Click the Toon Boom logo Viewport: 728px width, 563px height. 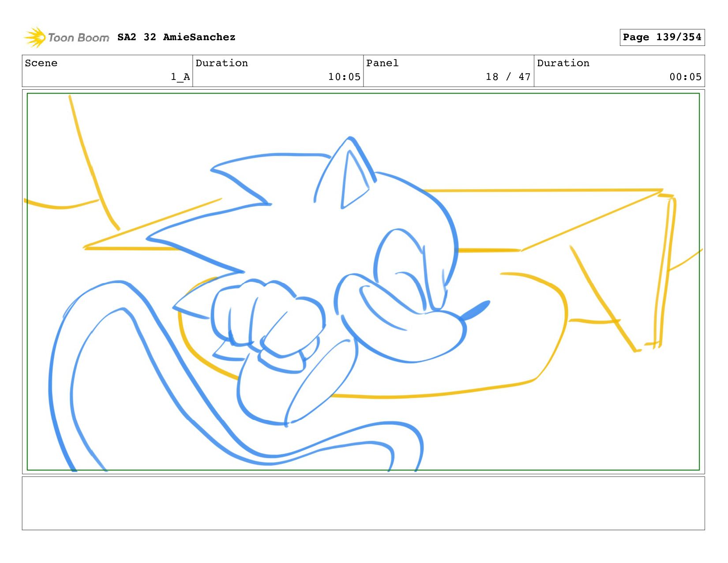pos(66,38)
